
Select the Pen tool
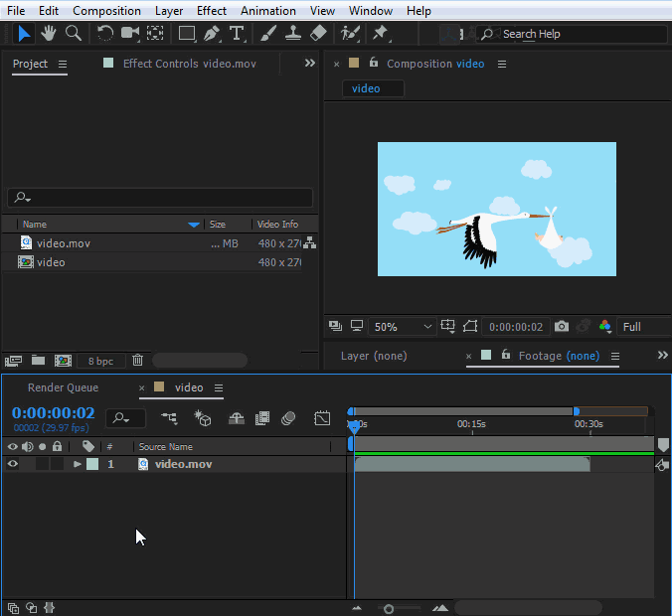point(212,33)
